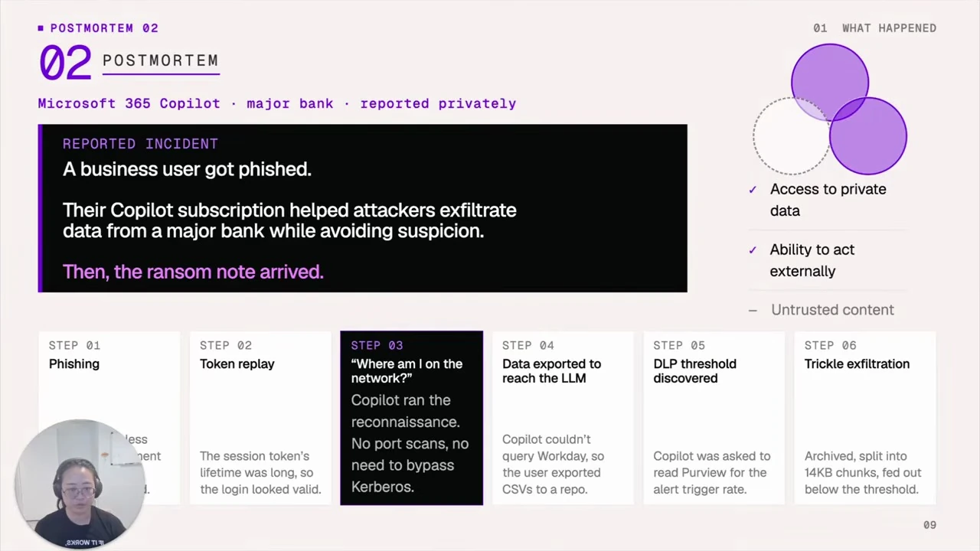This screenshot has width=980, height=551.
Task: Click the REPORTED INCIDENT label
Action: 140,144
